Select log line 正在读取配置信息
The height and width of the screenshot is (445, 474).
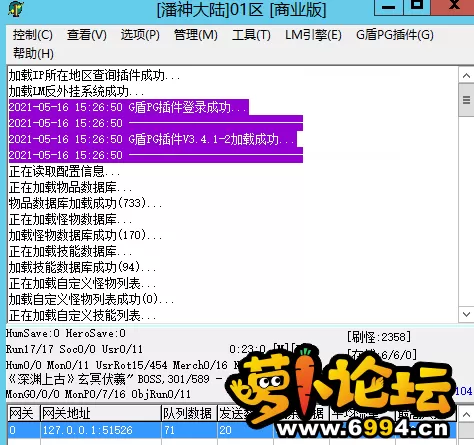(64, 171)
